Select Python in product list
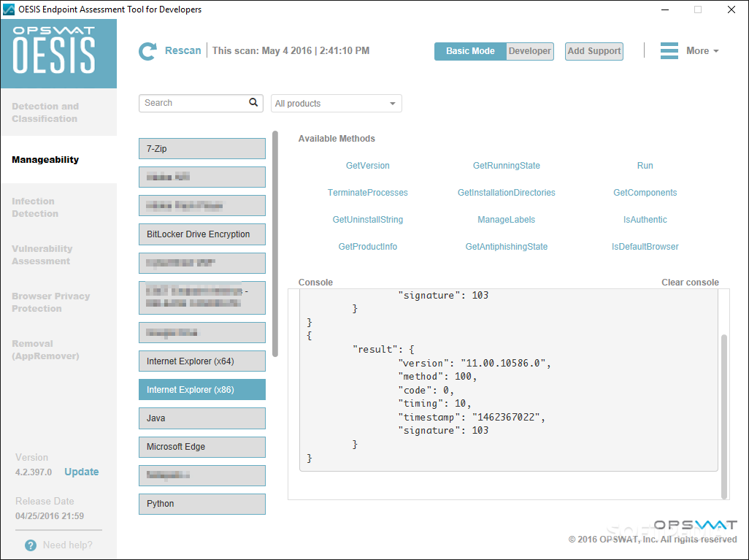The width and height of the screenshot is (749, 560). (x=202, y=504)
